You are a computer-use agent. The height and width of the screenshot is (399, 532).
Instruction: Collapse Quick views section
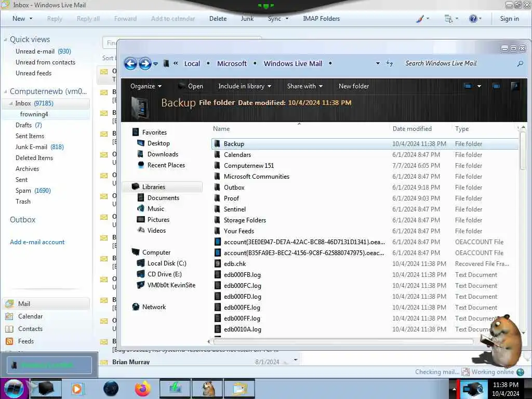coord(5,39)
